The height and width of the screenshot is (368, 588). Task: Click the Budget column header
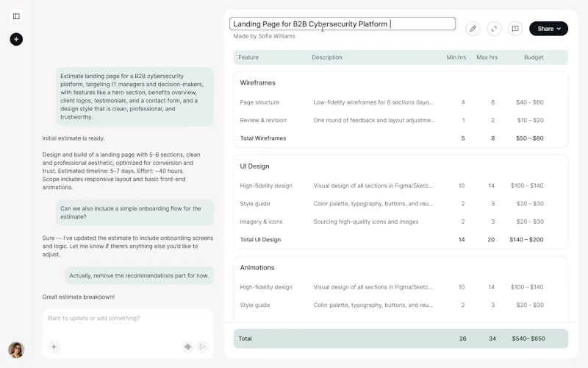point(534,57)
